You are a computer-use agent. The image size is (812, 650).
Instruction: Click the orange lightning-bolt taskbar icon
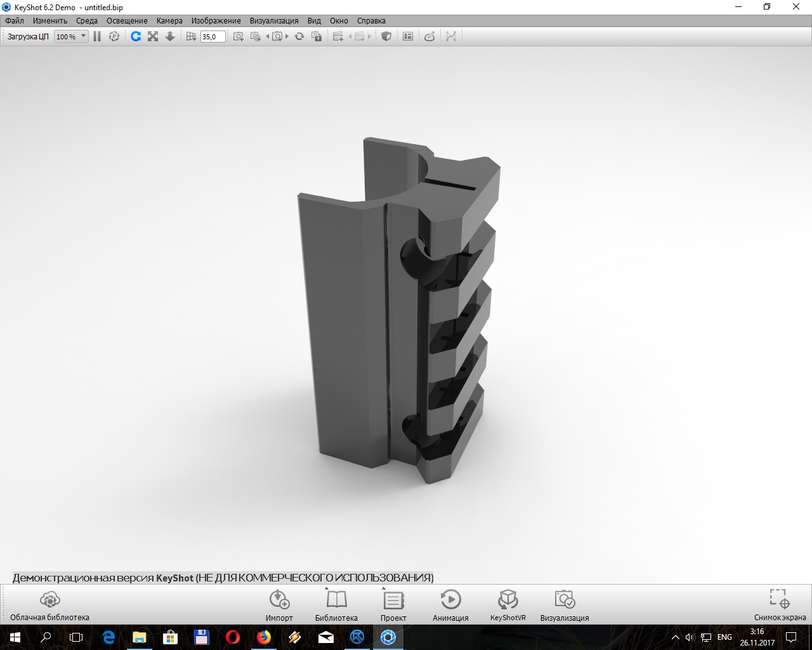click(x=294, y=637)
